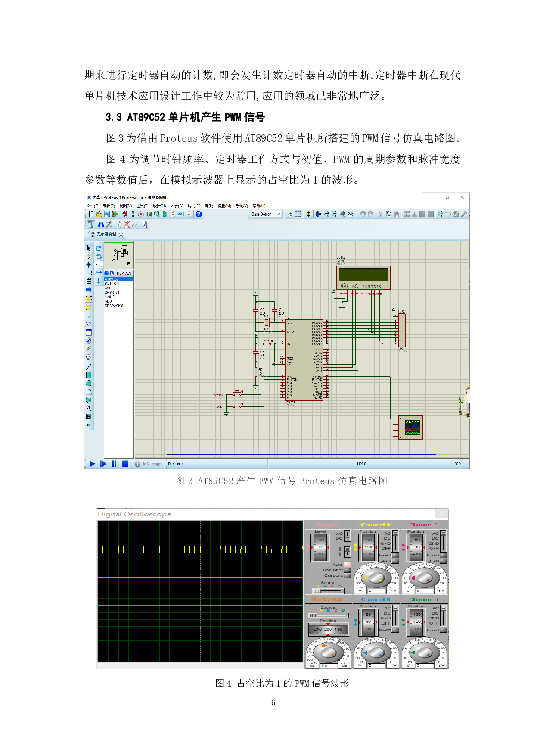
Task: Click the 'P' pick devices icon
Action: click(106, 273)
